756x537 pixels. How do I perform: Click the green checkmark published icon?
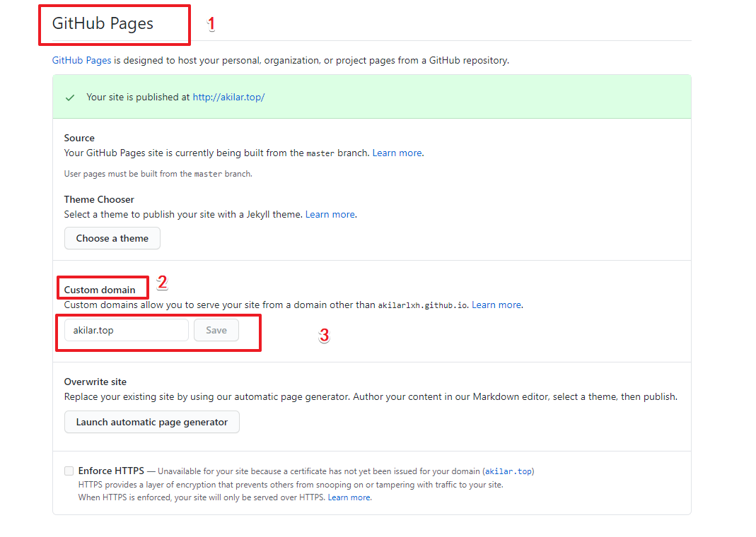click(x=70, y=98)
